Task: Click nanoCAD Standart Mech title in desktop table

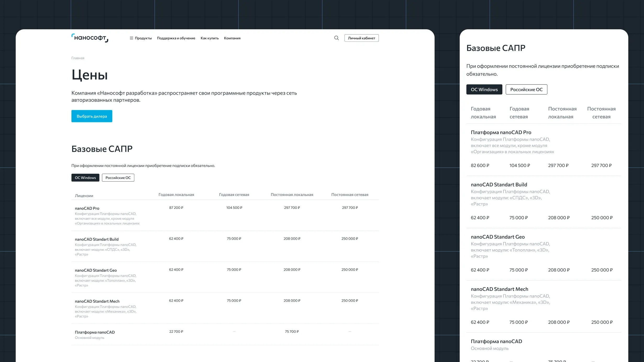Action: [97, 301]
